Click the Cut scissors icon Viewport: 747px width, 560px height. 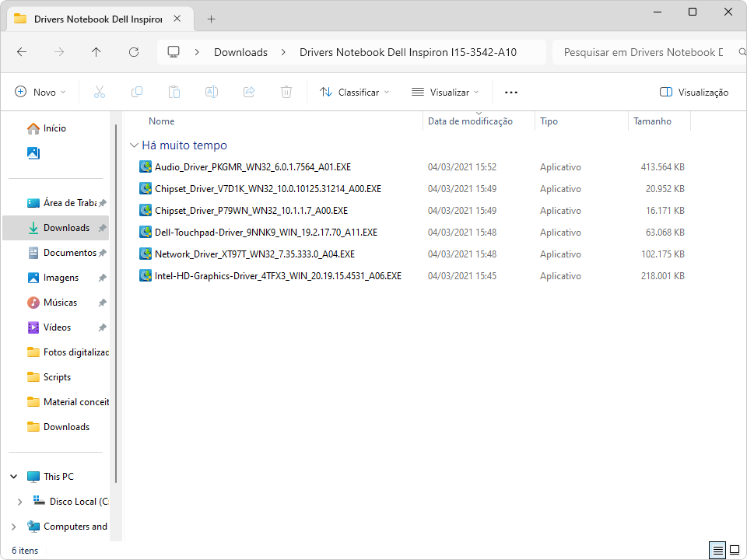coord(100,92)
